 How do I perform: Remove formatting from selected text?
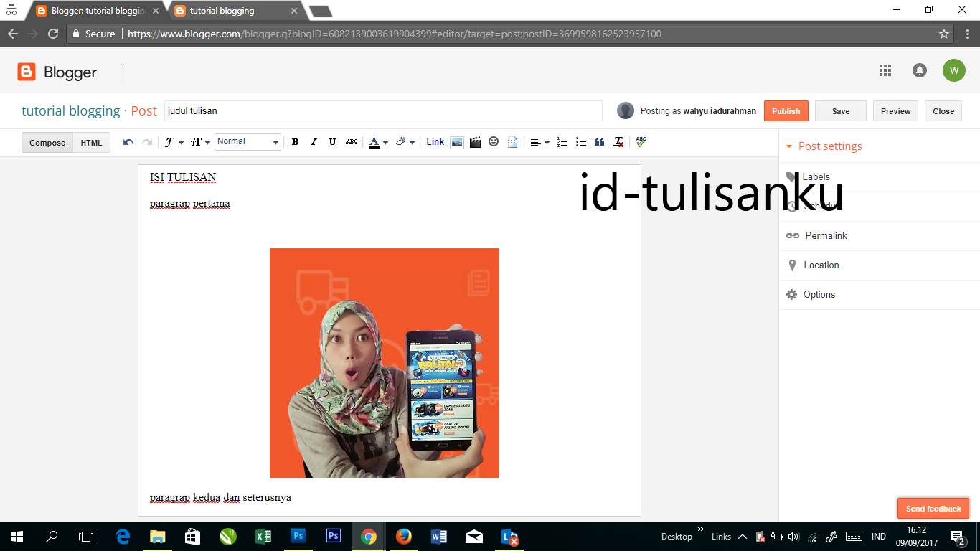point(618,141)
